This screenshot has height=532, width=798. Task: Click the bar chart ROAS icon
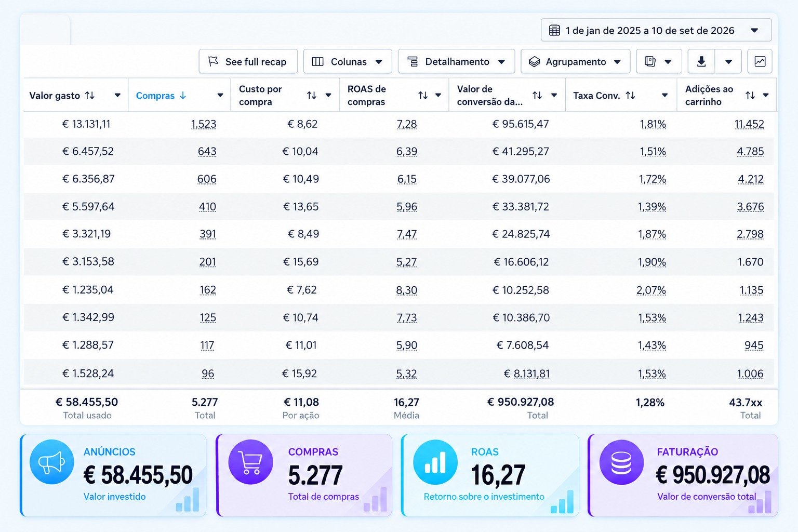click(435, 462)
